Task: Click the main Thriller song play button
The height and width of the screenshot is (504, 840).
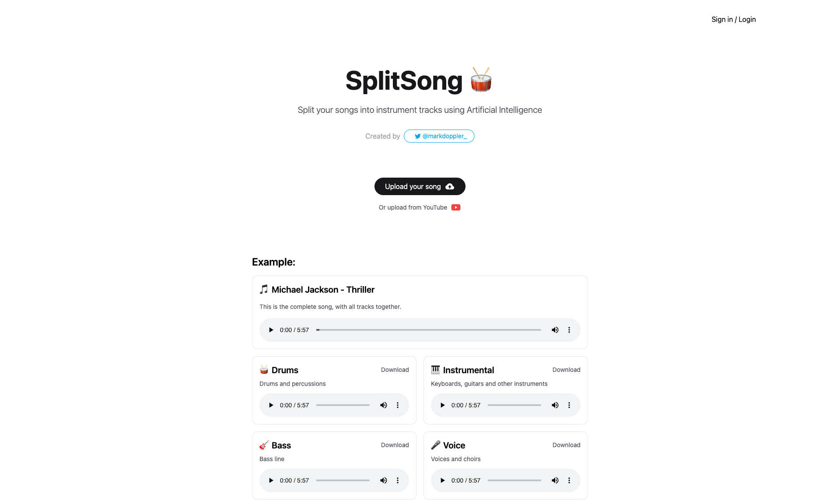Action: point(271,329)
